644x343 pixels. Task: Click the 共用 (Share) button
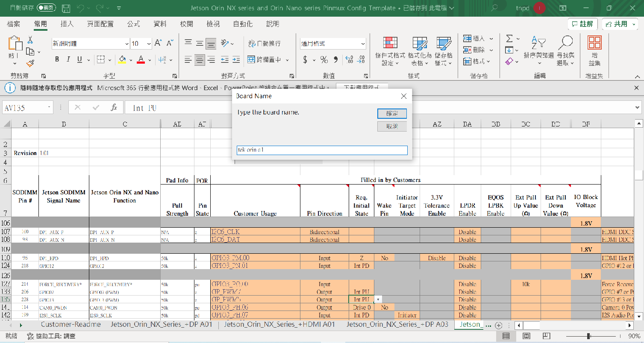click(x=620, y=24)
